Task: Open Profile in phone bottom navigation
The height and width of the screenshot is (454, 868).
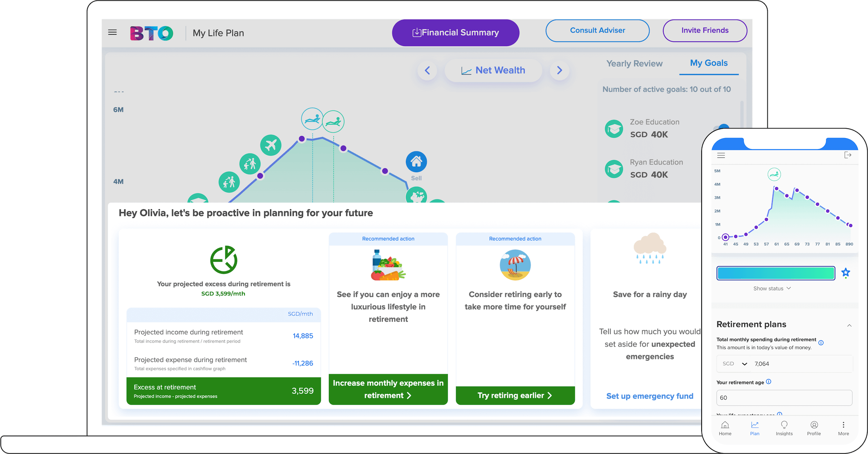Action: [x=814, y=428]
